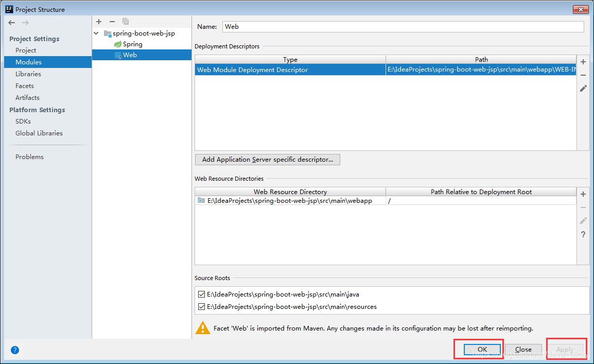Open the Libraries settings section
The width and height of the screenshot is (594, 364).
click(28, 74)
